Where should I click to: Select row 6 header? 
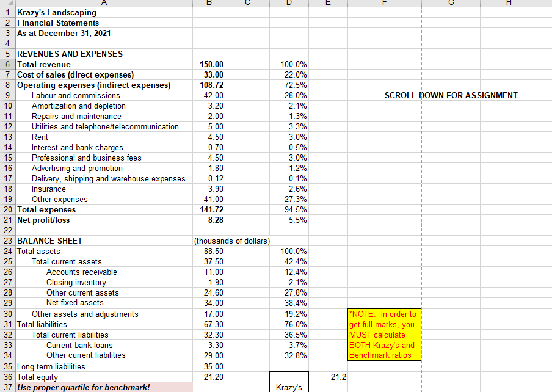tap(7, 64)
